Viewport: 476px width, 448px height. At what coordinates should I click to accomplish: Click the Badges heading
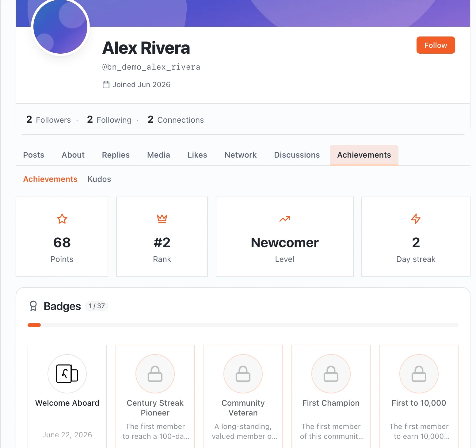62,306
